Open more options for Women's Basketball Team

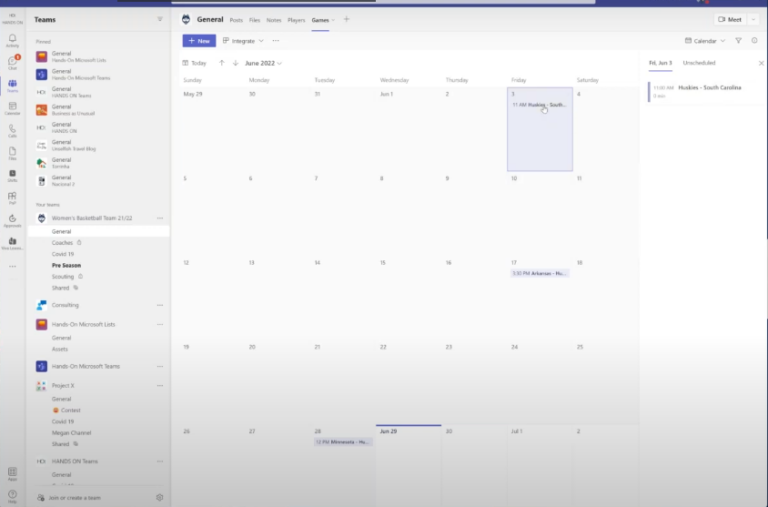pos(160,218)
